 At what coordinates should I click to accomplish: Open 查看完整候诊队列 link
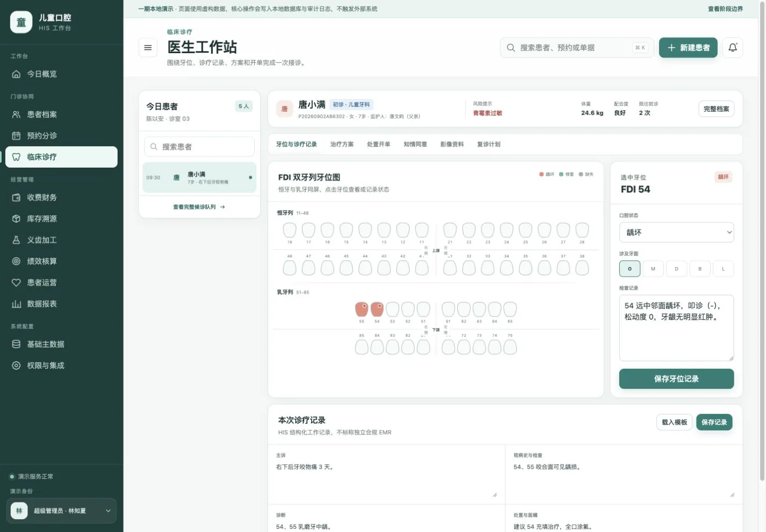[x=199, y=207]
